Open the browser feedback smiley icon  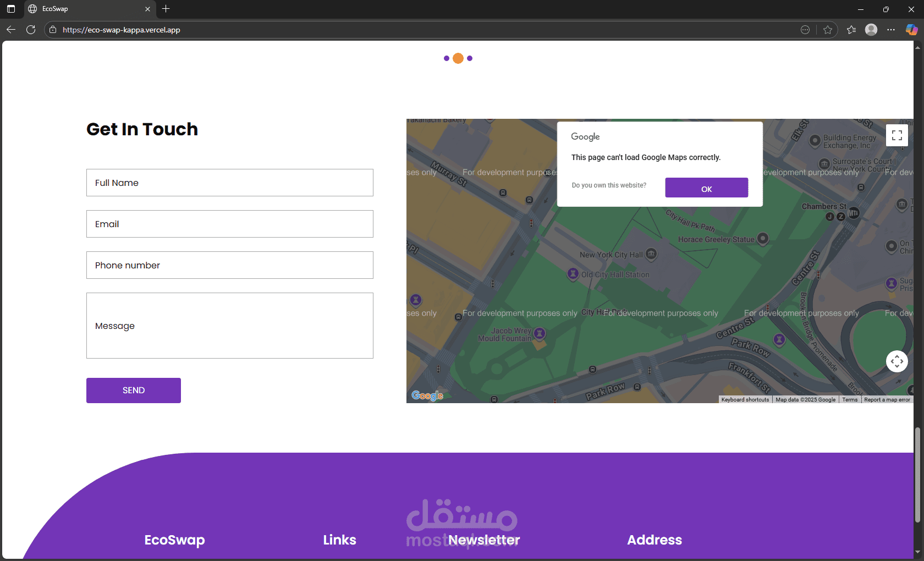(805, 30)
